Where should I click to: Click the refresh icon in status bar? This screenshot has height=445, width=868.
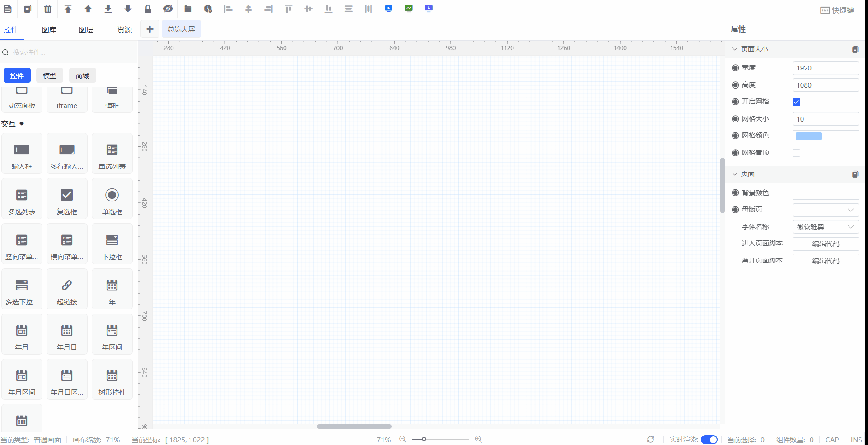click(x=650, y=440)
